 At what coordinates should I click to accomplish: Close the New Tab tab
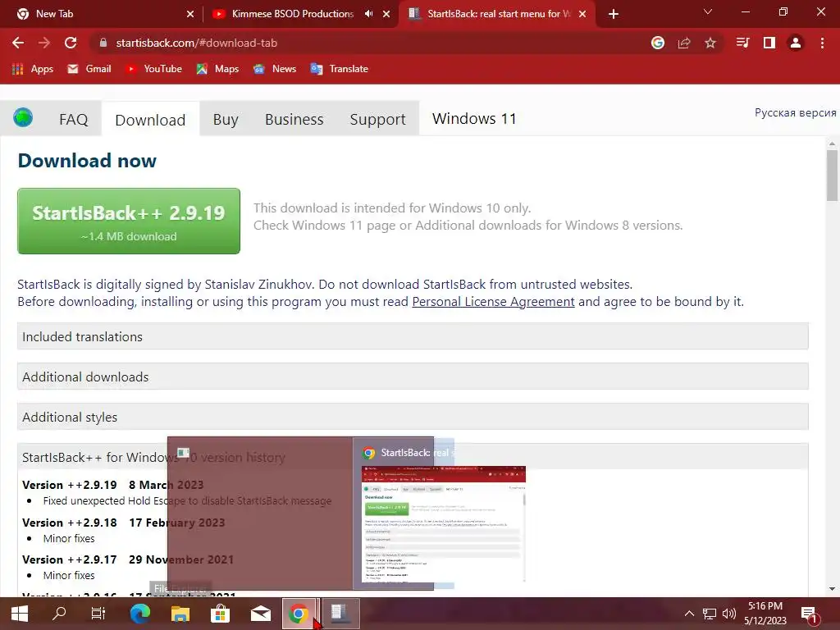[190, 14]
